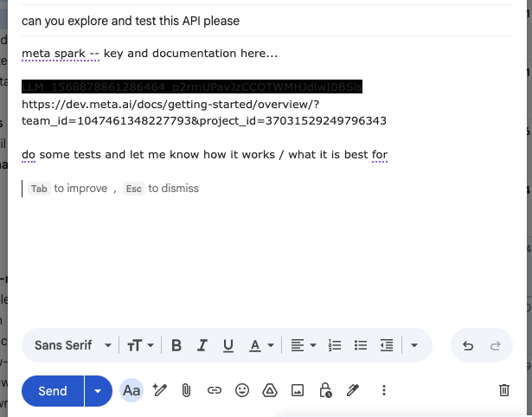Toggle italic formatting

pos(202,345)
